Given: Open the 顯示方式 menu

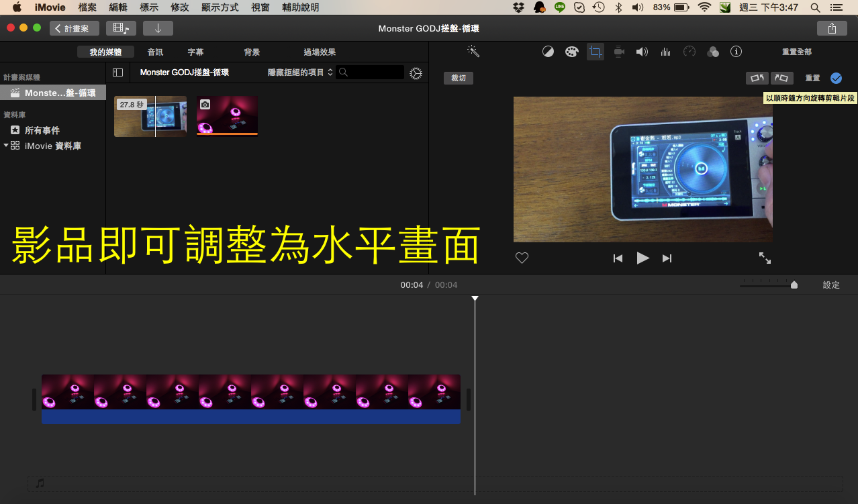Looking at the screenshot, I should click(220, 7).
